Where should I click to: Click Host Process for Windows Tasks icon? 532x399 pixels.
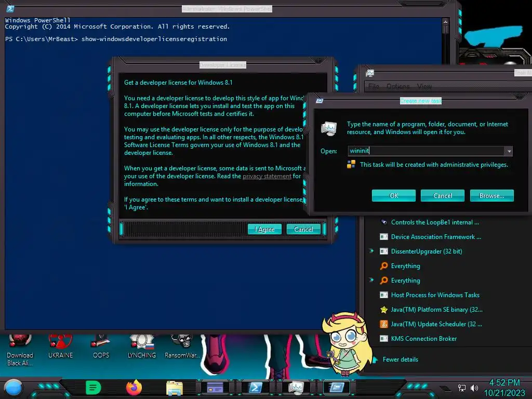pyautogui.click(x=384, y=295)
